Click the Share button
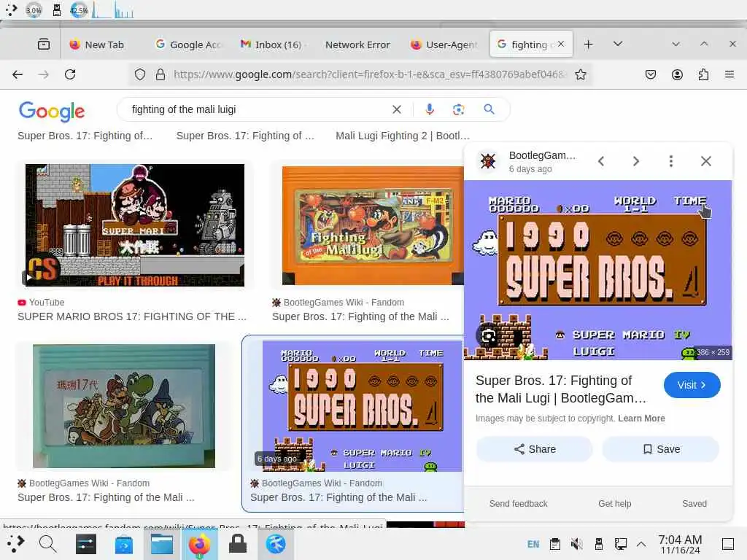This screenshot has height=560, width=747. pos(535,449)
